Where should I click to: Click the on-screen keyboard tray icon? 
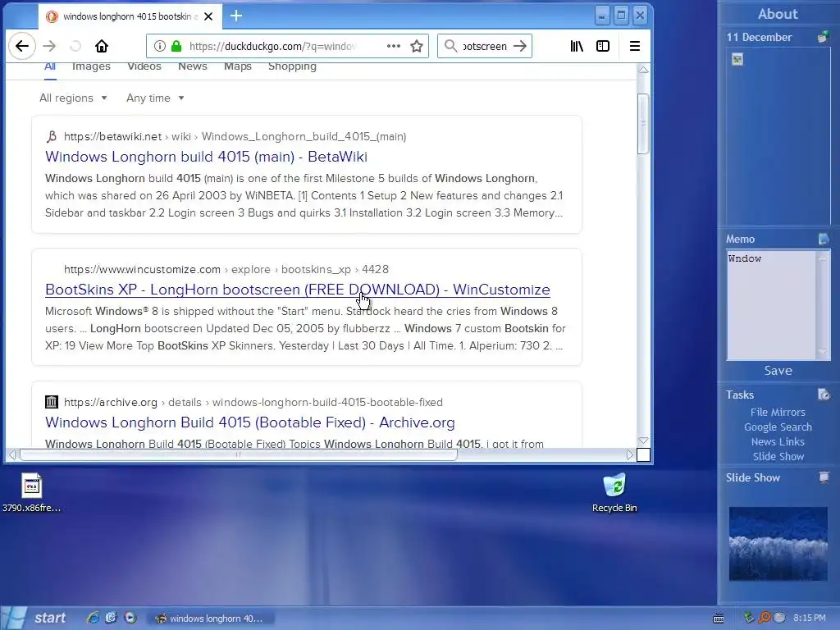pos(719,619)
